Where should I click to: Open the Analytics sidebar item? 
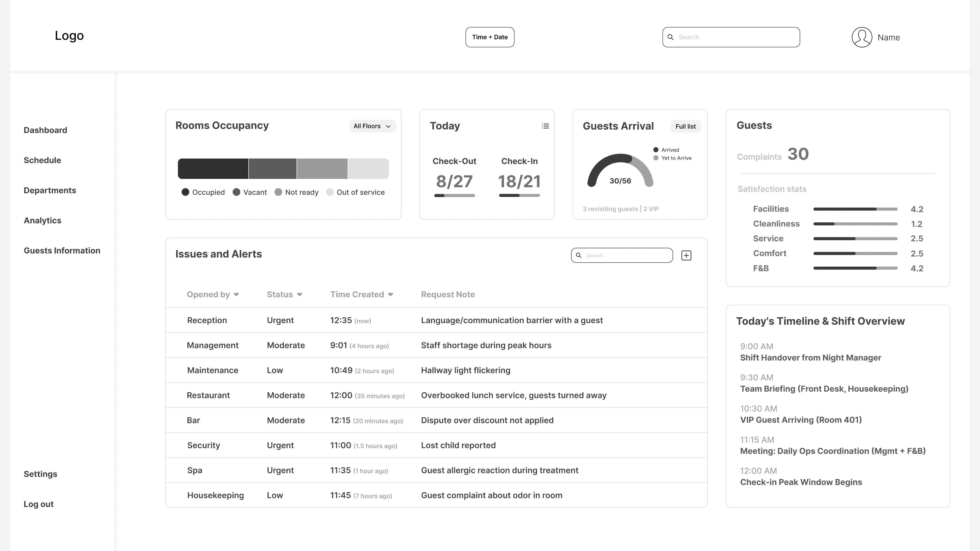coord(42,220)
